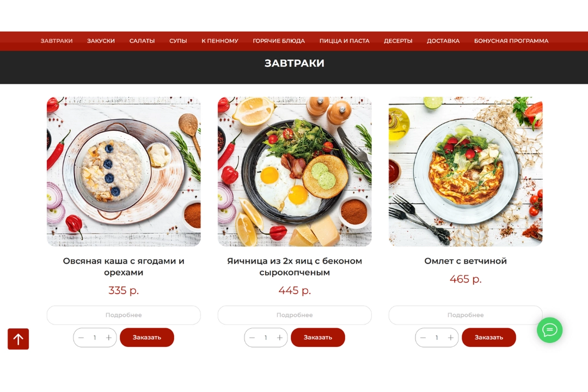View Подробнее details for oatmeal porridge

[x=124, y=315]
